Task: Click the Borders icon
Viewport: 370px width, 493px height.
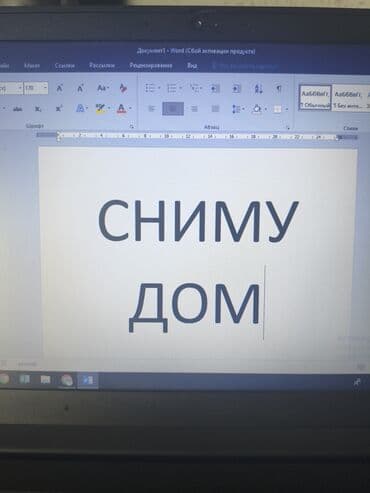Action: click(x=277, y=109)
